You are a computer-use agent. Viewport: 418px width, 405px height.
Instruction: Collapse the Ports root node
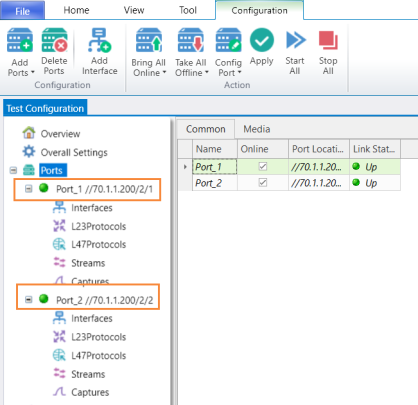(13, 170)
